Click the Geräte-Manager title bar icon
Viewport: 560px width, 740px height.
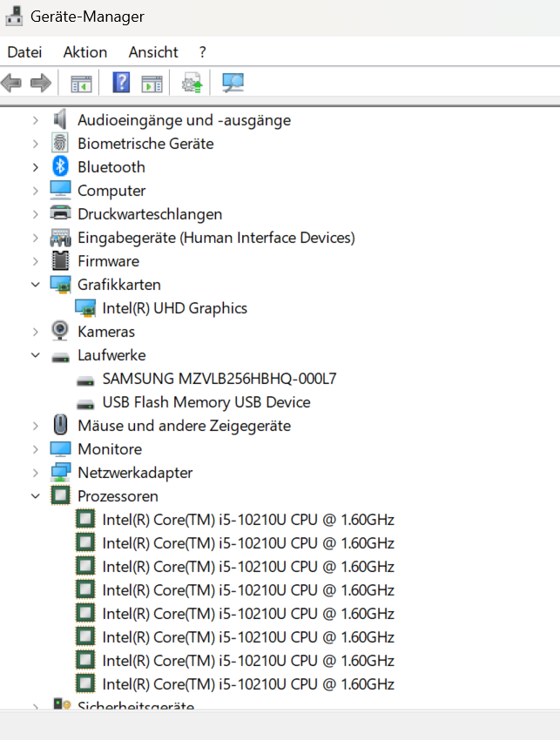(14, 16)
